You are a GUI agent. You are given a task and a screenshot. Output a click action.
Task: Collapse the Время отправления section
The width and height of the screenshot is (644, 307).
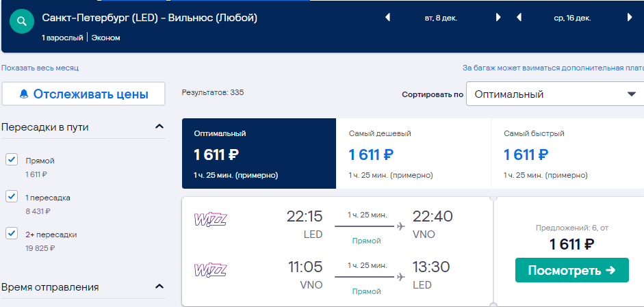pos(159,286)
